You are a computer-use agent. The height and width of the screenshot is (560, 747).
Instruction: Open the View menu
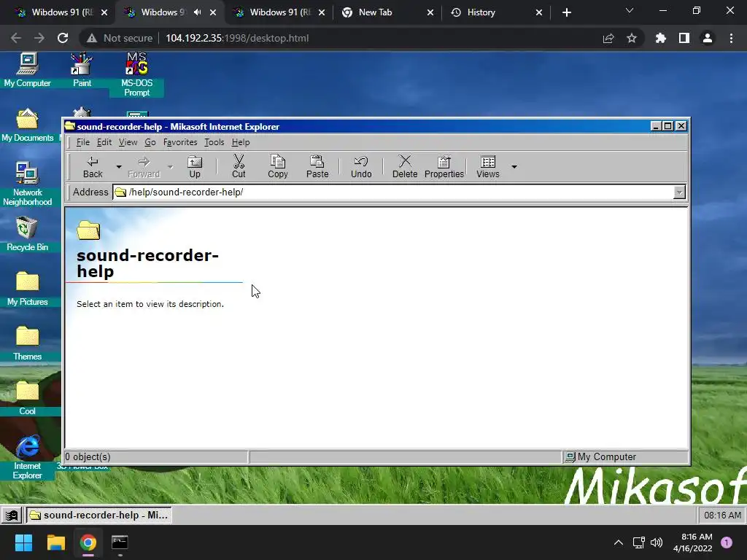click(x=128, y=142)
